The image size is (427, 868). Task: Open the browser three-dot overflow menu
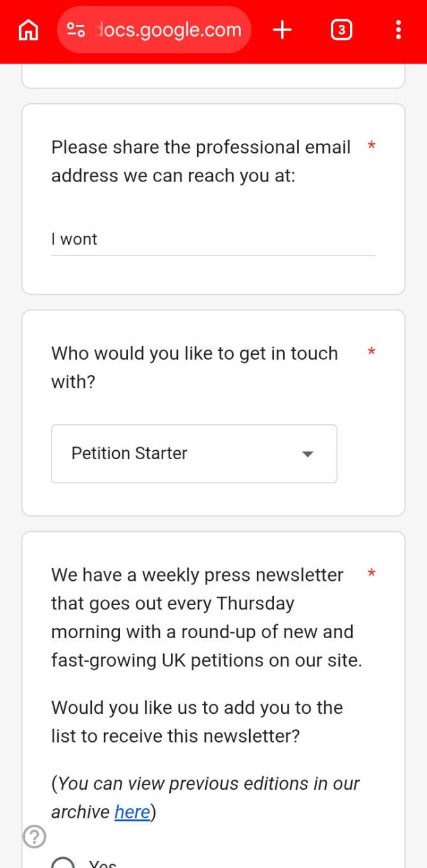398,30
